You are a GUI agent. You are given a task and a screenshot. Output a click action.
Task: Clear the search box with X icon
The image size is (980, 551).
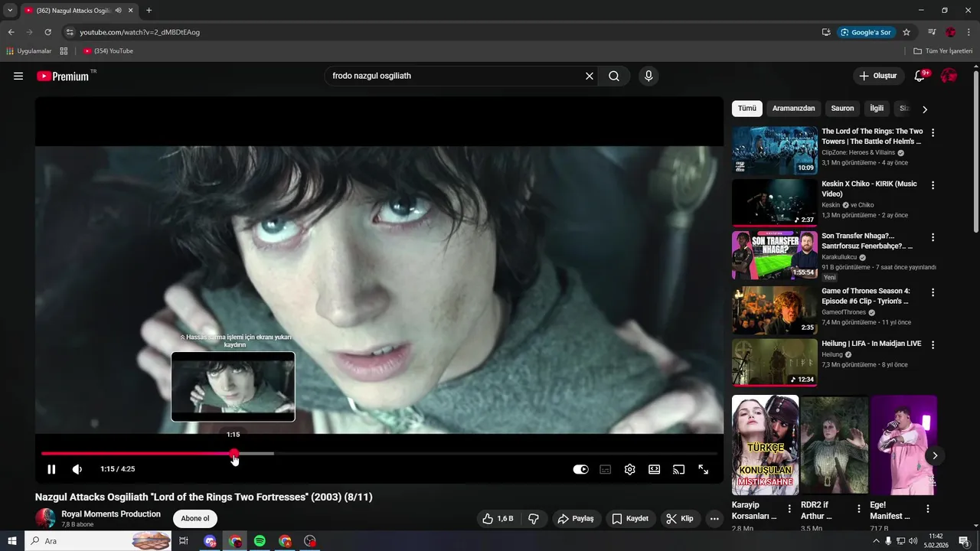(590, 76)
